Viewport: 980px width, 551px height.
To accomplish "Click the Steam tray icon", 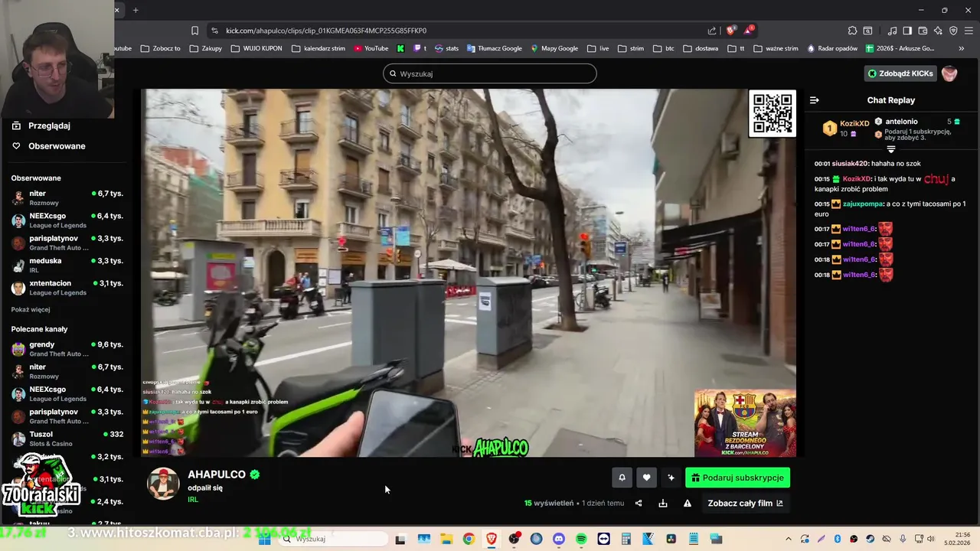I will click(x=871, y=539).
